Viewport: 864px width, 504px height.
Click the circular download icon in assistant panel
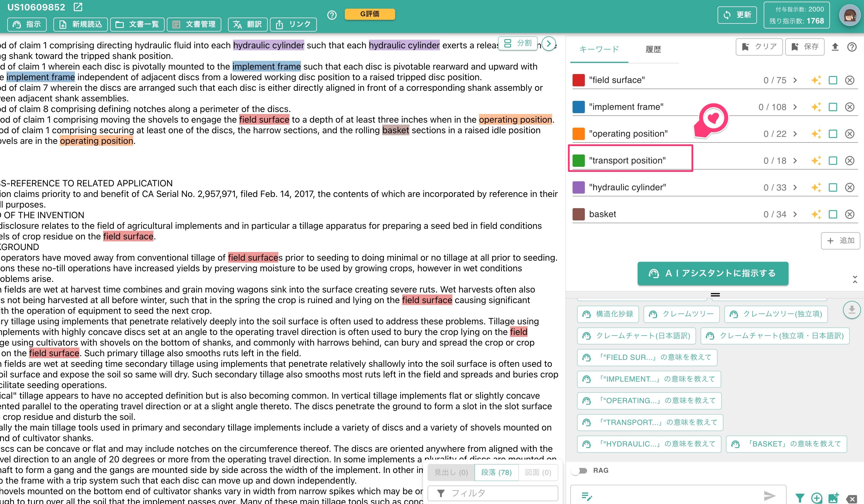(851, 310)
